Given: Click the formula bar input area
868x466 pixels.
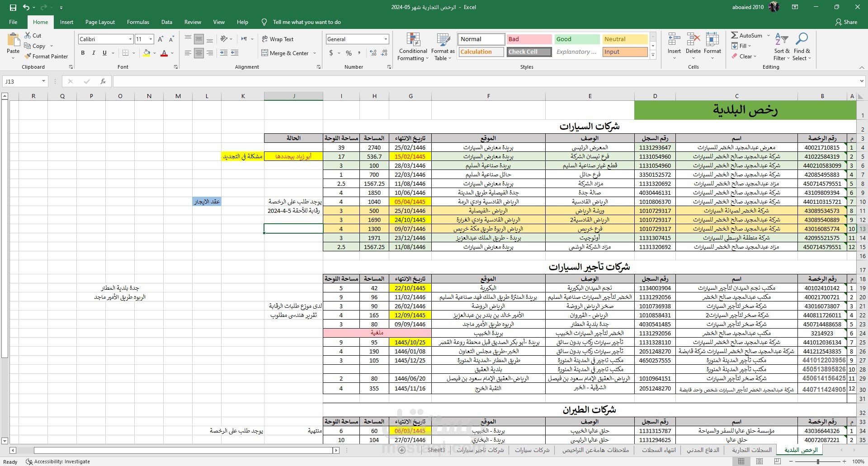Looking at the screenshot, I should 486,81.
